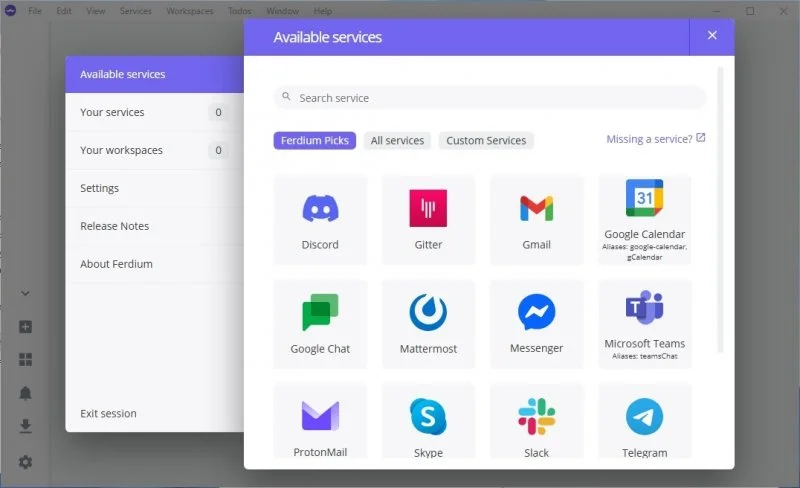Close the Available services dialog

[712, 35]
